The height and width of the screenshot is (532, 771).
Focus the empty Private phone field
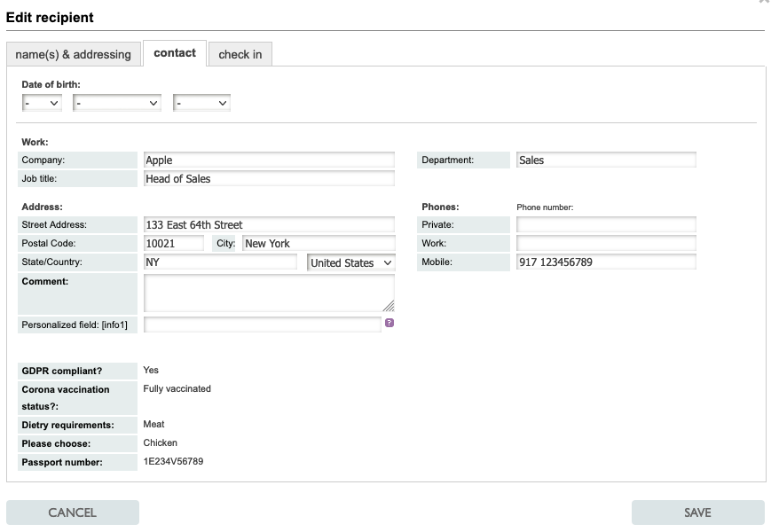(606, 225)
